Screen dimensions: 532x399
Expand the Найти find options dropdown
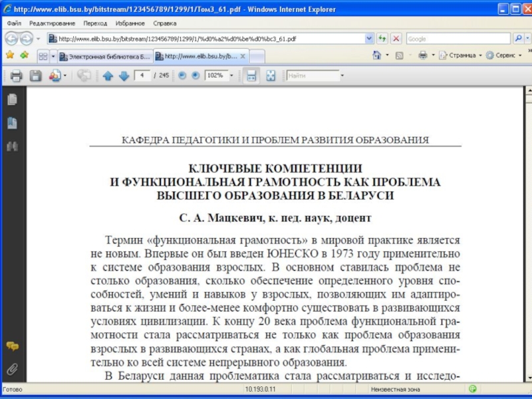coord(342,76)
